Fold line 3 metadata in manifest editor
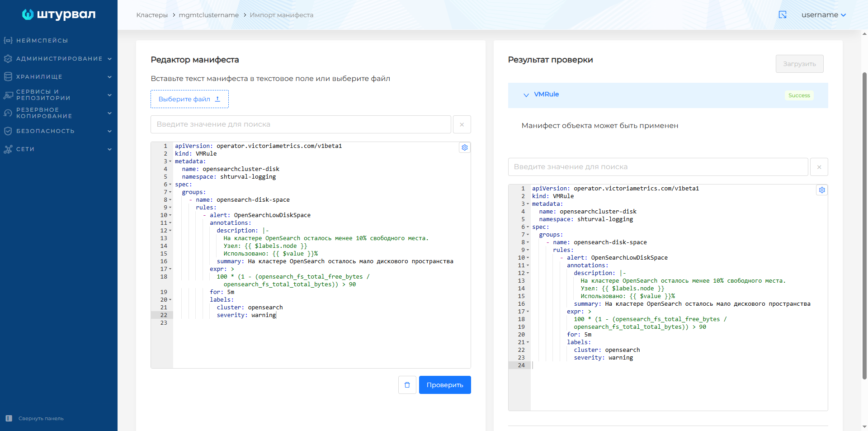This screenshot has height=431, width=868. 170,161
